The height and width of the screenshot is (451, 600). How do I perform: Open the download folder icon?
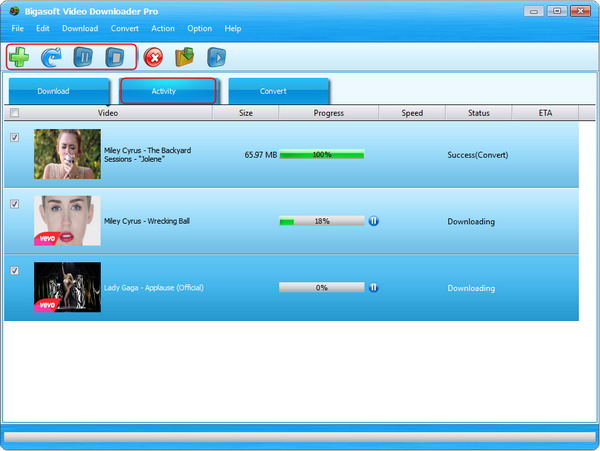(185, 57)
